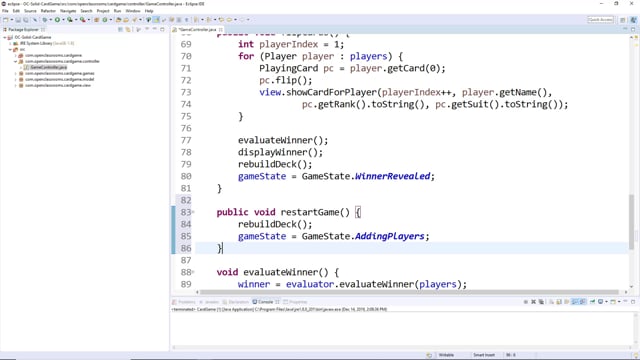Open the Refactor menu
The height and width of the screenshot is (360, 640).
tap(48, 11)
